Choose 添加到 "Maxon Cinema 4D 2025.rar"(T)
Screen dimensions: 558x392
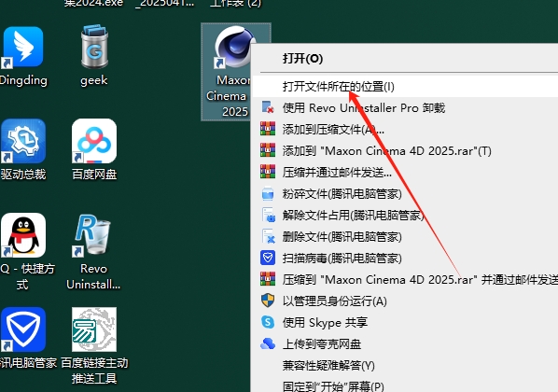click(x=404, y=151)
